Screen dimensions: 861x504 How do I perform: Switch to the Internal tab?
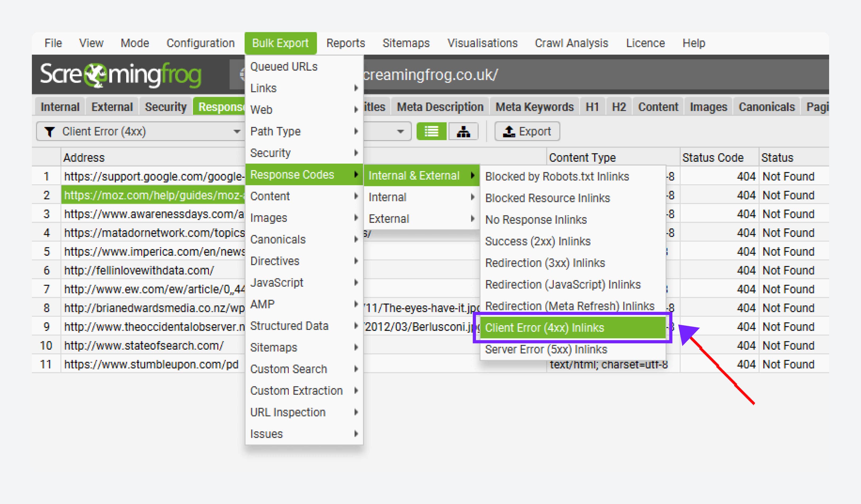pos(60,107)
